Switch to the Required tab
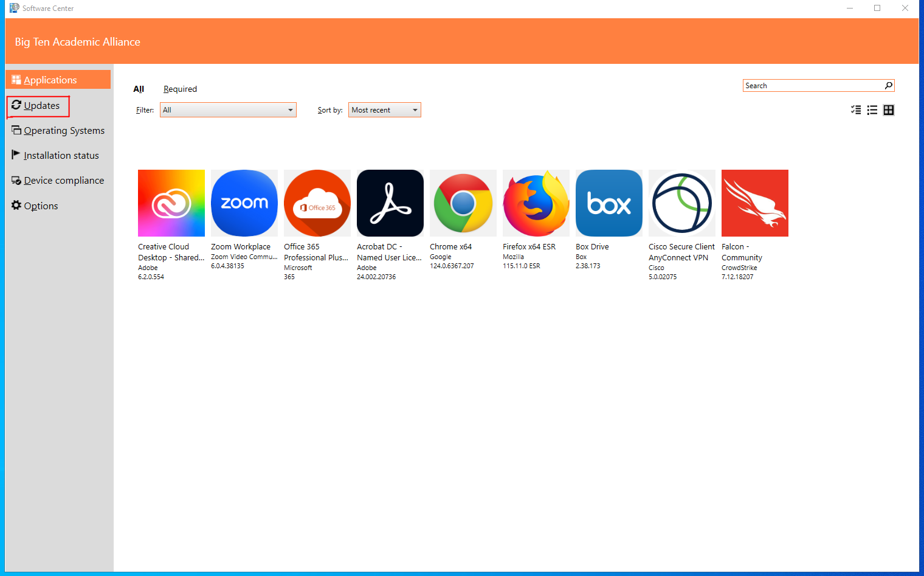This screenshot has height=576, width=924. click(x=180, y=89)
